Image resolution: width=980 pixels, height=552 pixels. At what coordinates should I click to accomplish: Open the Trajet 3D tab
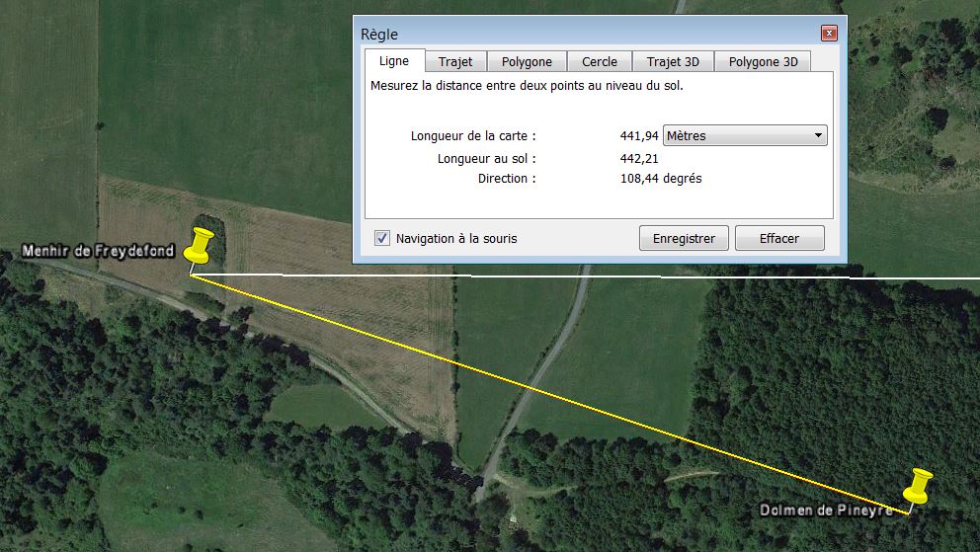673,61
